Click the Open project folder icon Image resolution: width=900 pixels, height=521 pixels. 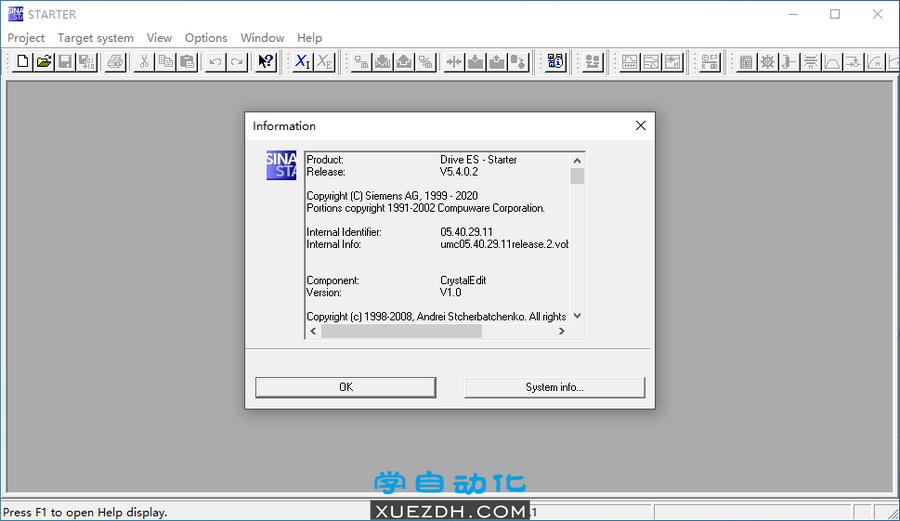click(x=44, y=61)
